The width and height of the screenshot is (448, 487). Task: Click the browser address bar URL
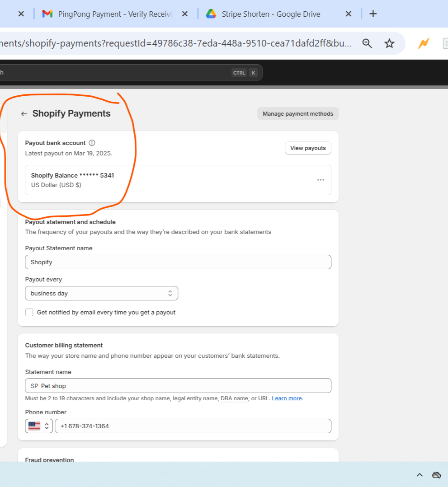[x=176, y=43]
